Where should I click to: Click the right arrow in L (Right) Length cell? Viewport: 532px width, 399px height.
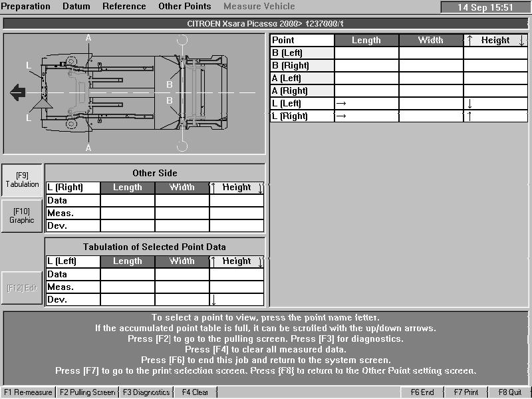tap(341, 116)
